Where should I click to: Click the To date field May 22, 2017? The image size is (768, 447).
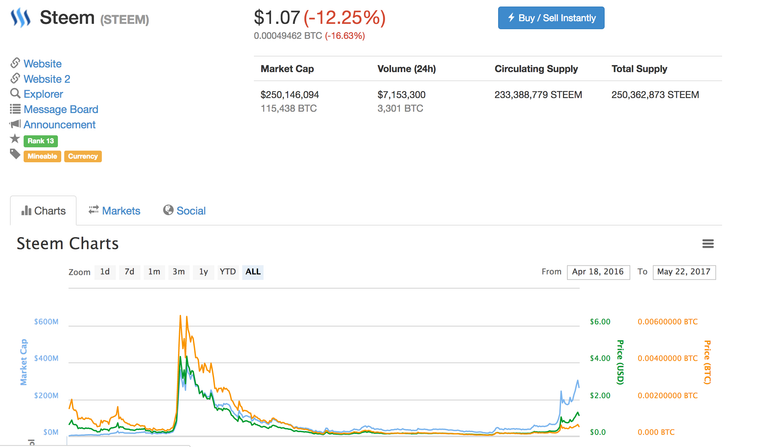(x=684, y=272)
